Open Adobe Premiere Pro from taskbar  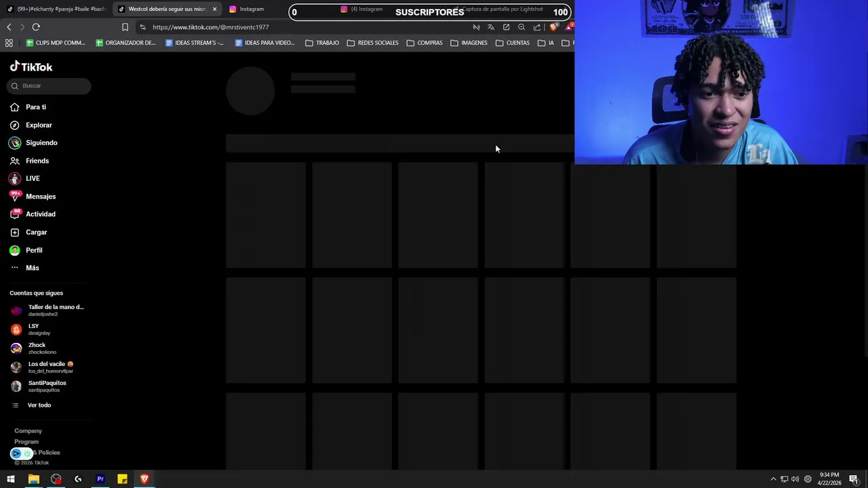[x=100, y=479]
